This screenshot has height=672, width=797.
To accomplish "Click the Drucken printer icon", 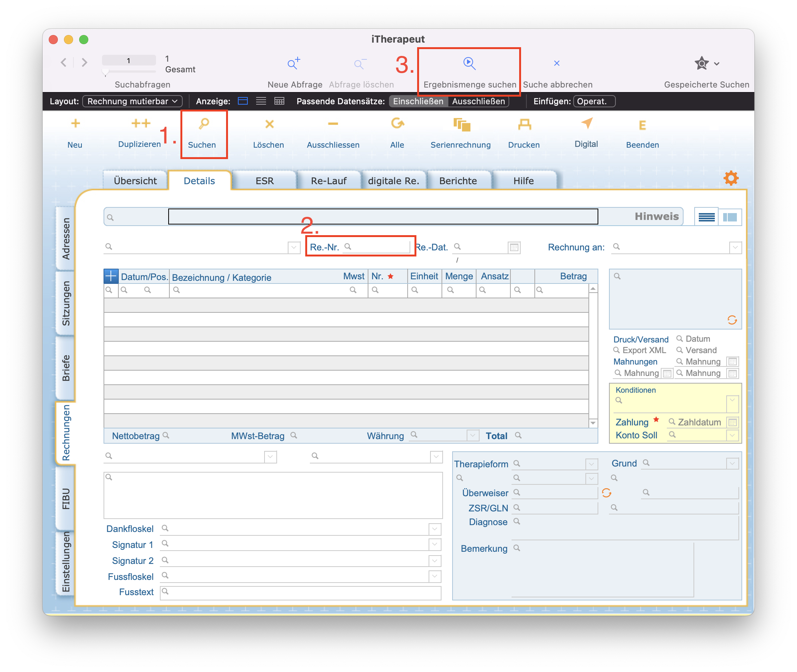I will [x=524, y=124].
